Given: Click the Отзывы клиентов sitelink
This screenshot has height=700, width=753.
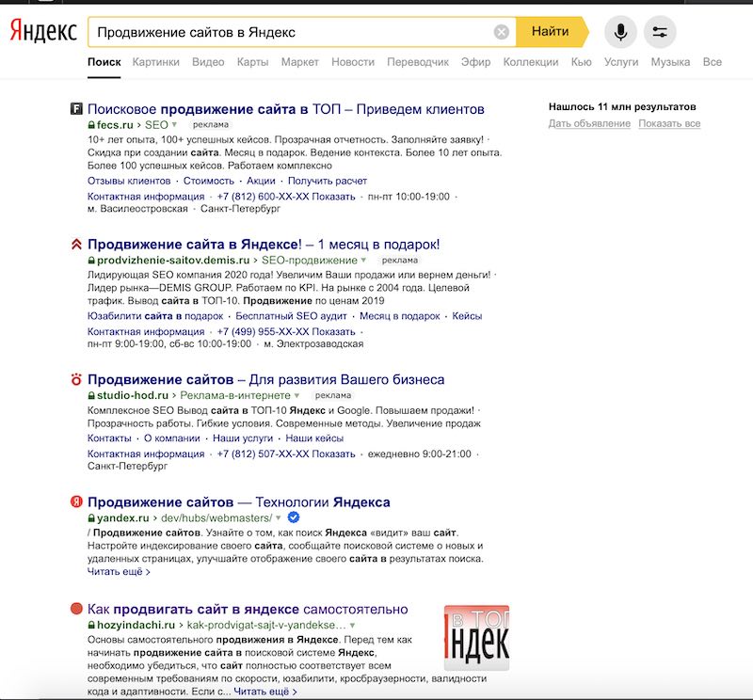Looking at the screenshot, I should point(129,181).
